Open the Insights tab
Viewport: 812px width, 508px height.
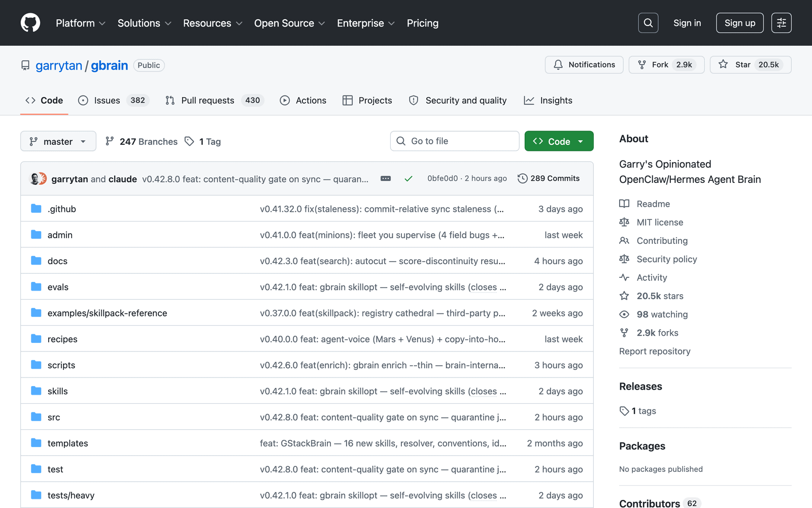coord(548,100)
